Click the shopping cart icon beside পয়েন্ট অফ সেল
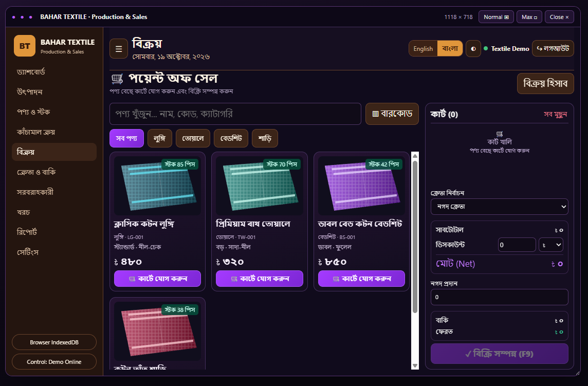The image size is (588, 386). (117, 79)
